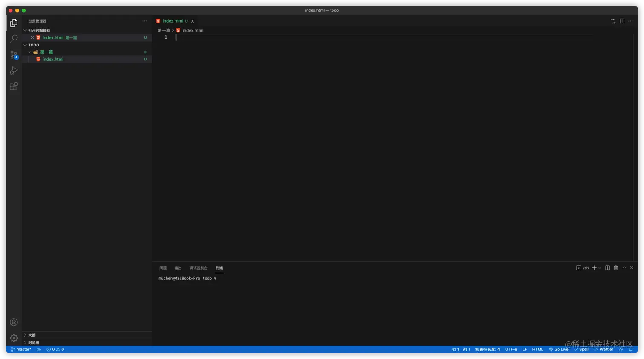Switch to the 输出 panel tab

[x=178, y=268]
